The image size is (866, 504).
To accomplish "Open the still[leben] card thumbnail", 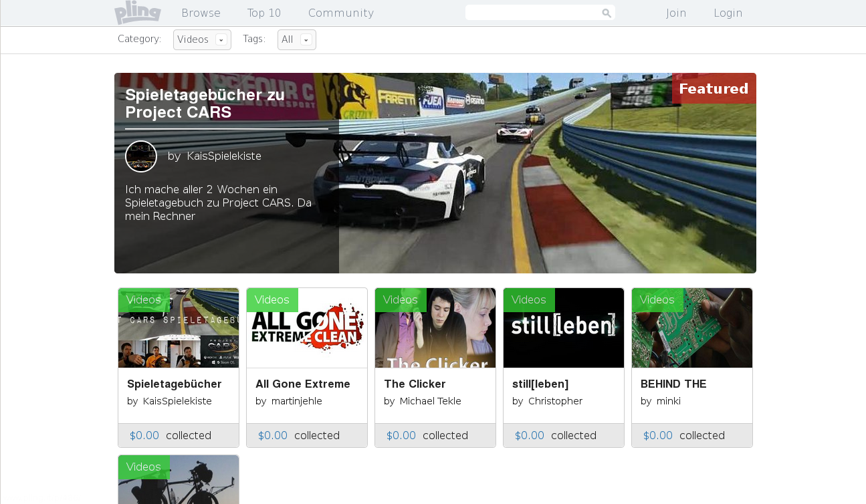I will click(564, 328).
